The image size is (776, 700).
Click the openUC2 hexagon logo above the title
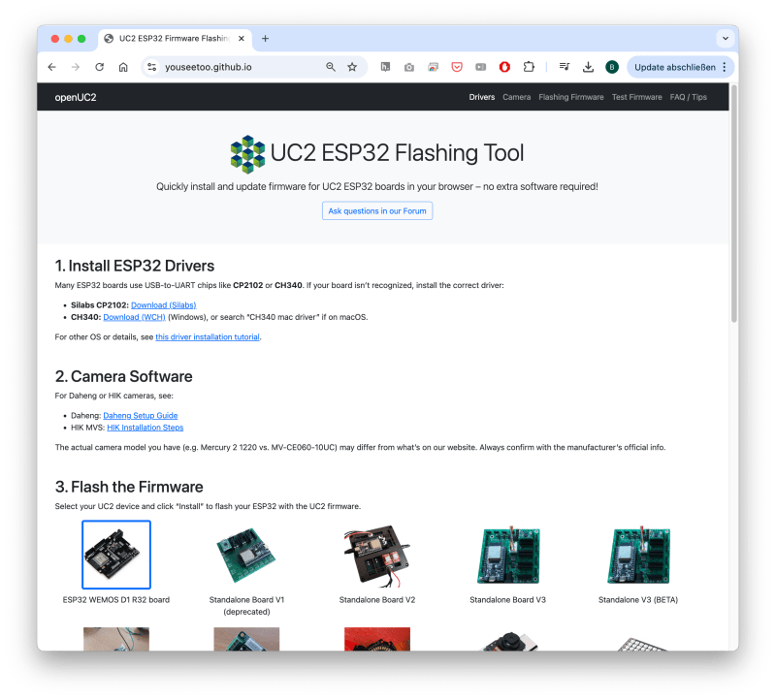tap(247, 153)
